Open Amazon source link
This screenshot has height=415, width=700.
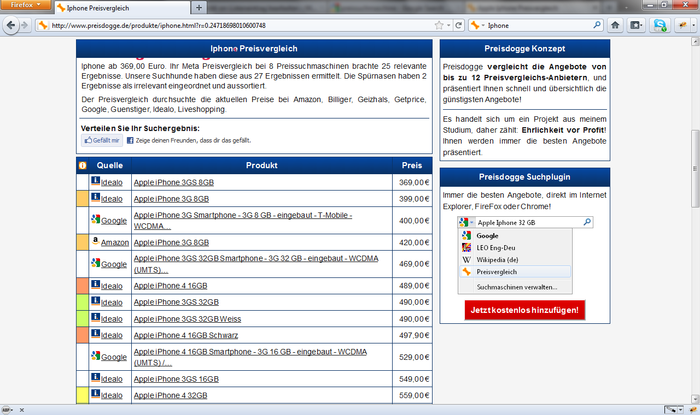click(x=115, y=242)
